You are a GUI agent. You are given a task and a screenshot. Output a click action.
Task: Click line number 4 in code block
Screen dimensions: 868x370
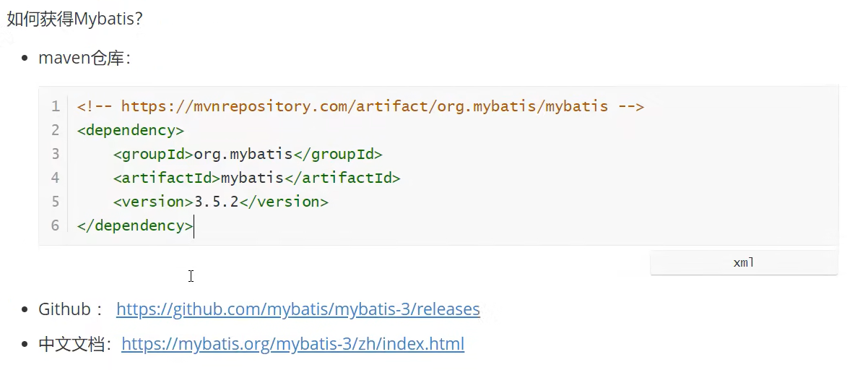pyautogui.click(x=55, y=178)
